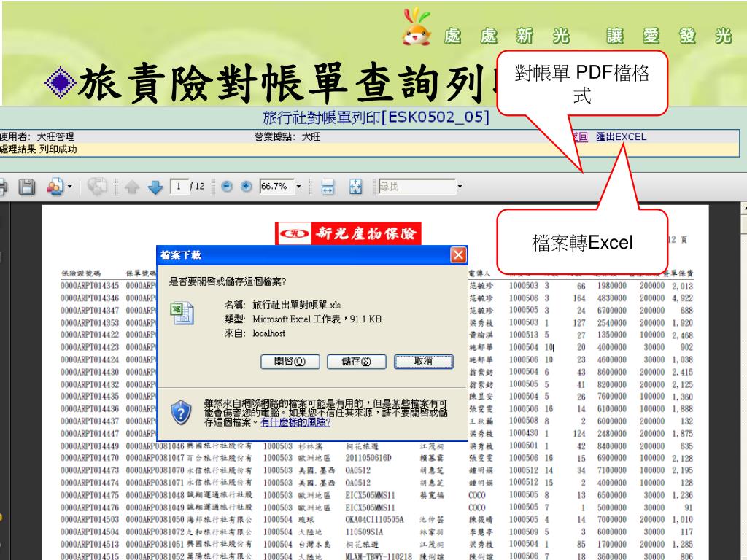
Task: Click the 取消 button in the download dialog
Action: pyautogui.click(x=424, y=362)
